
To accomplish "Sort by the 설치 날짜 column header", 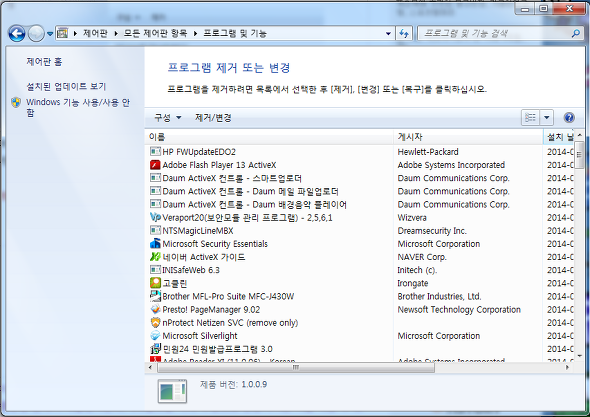I will 559,137.
